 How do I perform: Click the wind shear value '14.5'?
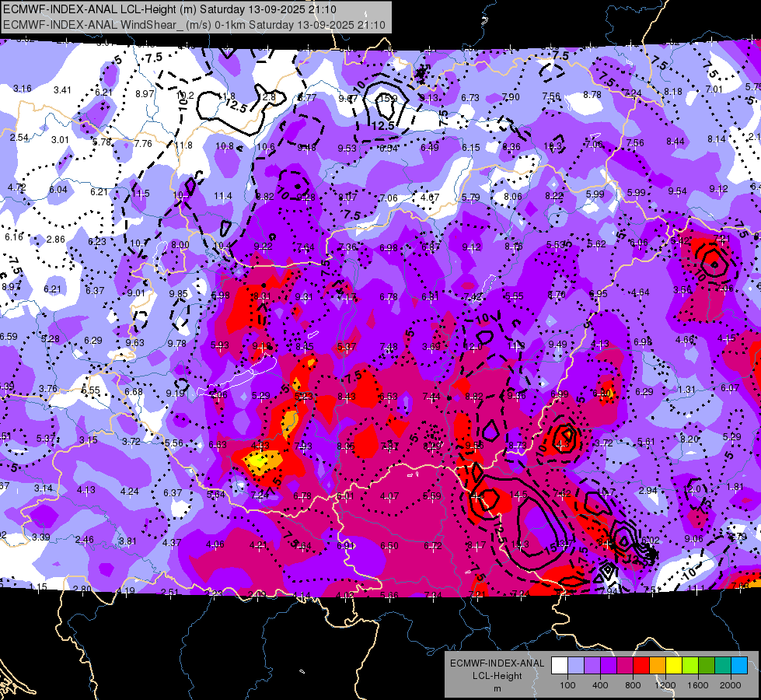(x=518, y=495)
